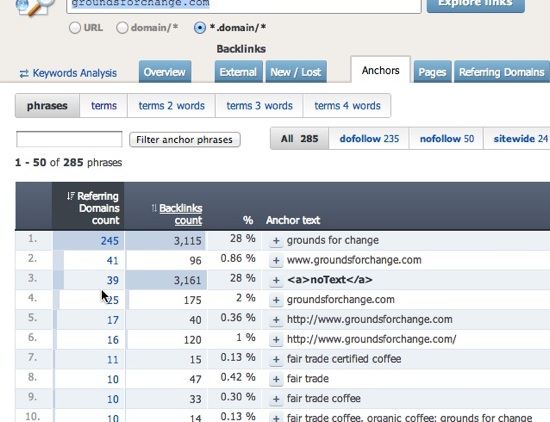The image size is (550, 422).
Task: Select the terms sub-tab
Action: tap(104, 106)
